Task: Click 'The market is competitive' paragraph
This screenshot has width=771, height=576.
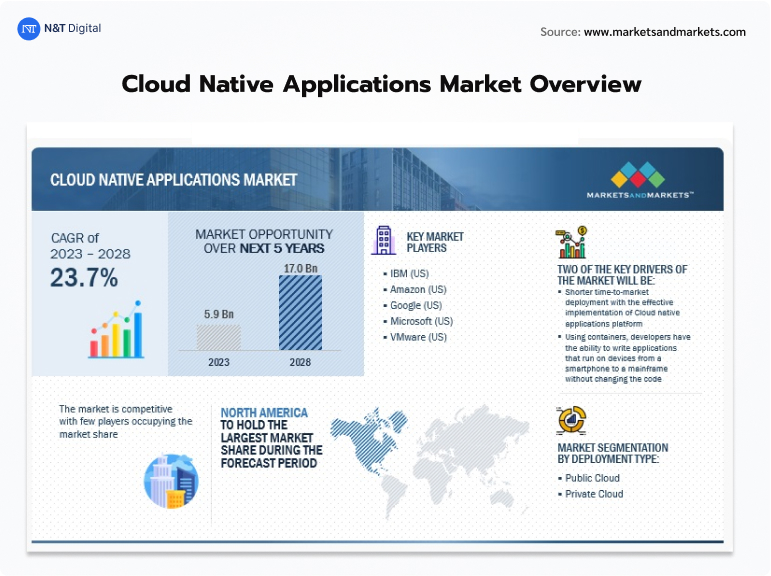Action: coord(125,422)
